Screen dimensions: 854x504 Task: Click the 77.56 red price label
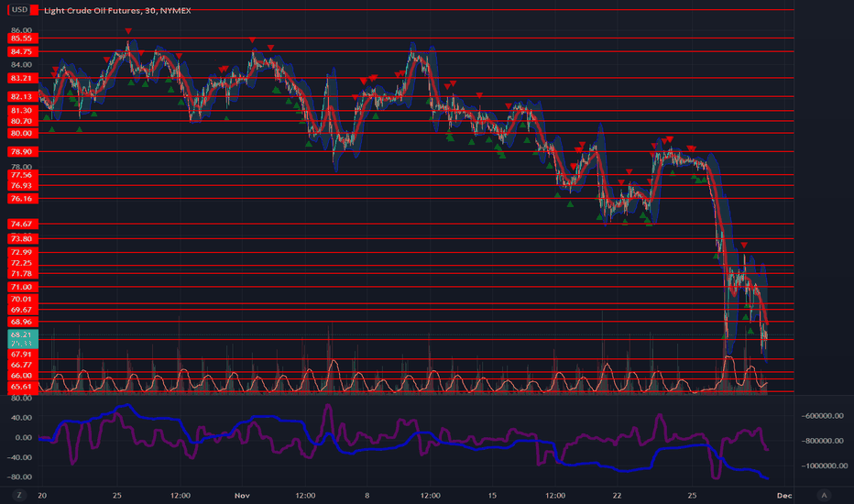point(22,175)
